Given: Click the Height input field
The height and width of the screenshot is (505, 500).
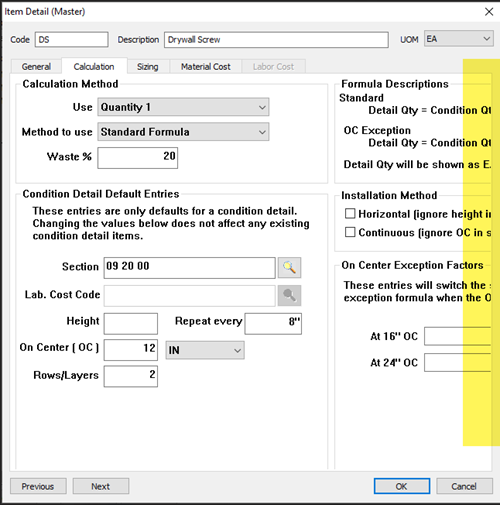Looking at the screenshot, I should [x=131, y=323].
